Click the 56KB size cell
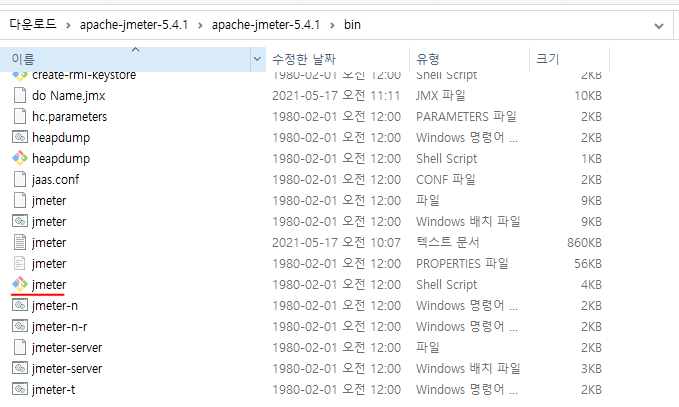 (x=588, y=263)
